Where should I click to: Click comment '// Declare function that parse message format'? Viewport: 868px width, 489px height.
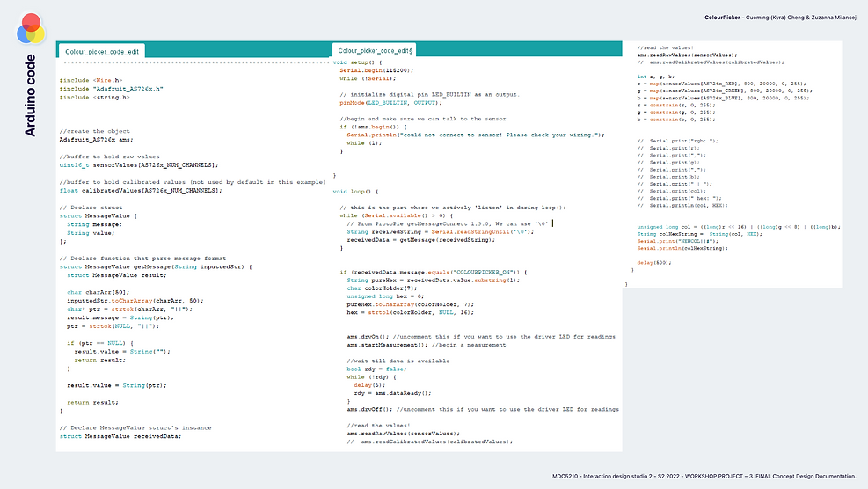[x=142, y=258]
